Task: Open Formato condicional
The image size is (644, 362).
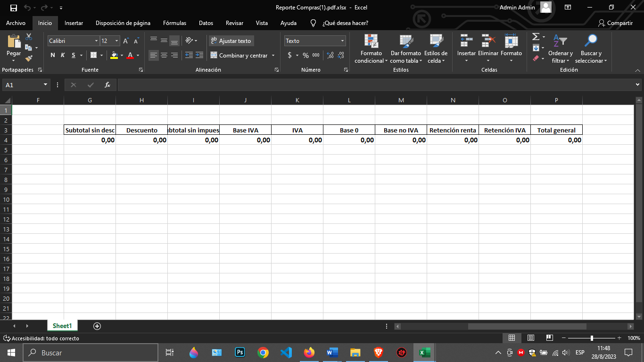Action: pos(371,49)
